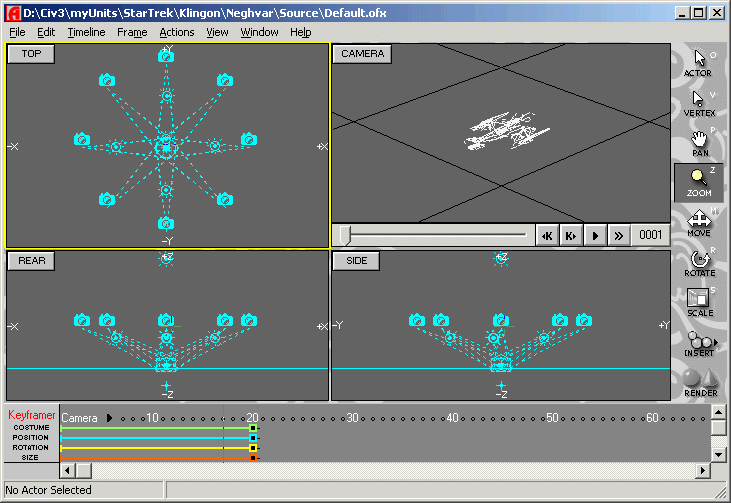
Task: Select the Vertex tool
Action: pos(699,103)
